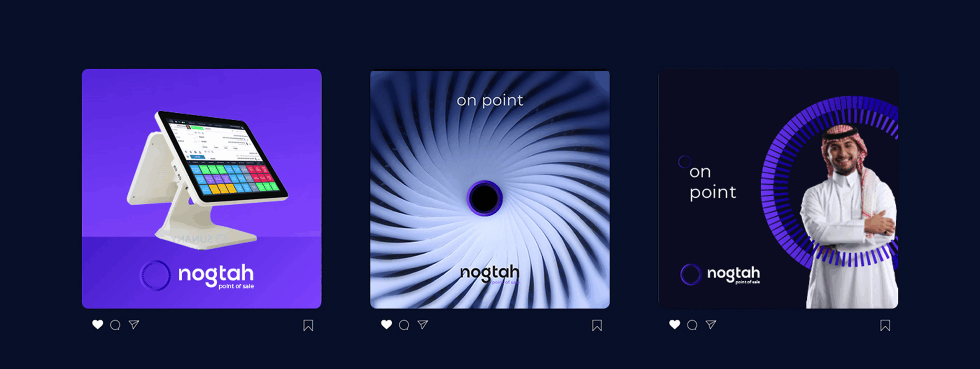Like the POS terminal post with heart icon

point(98,325)
